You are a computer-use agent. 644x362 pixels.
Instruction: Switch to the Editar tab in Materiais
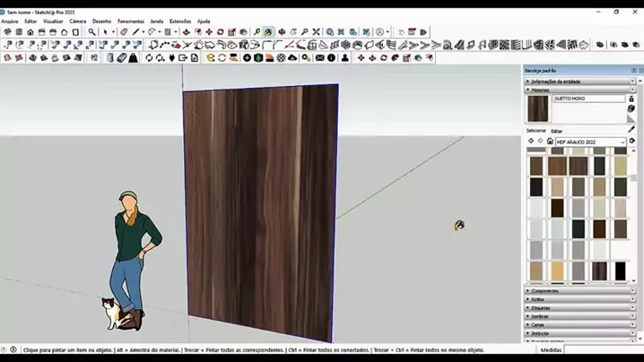pyautogui.click(x=556, y=131)
